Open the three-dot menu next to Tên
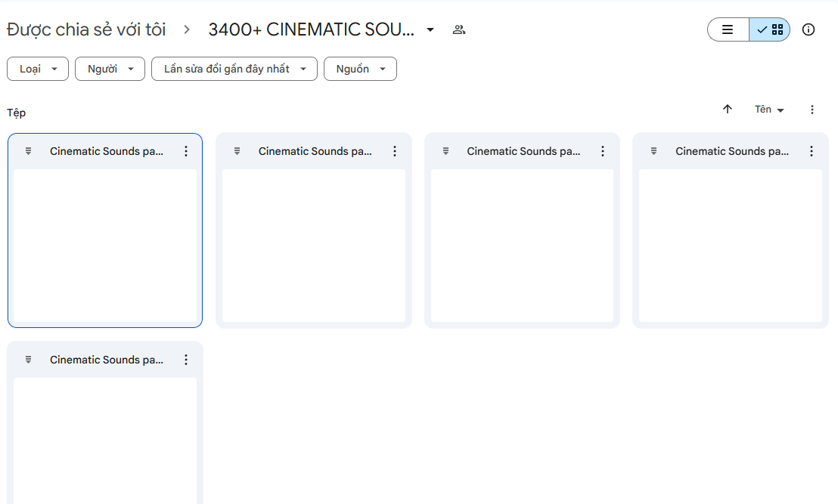The width and height of the screenshot is (838, 504). point(812,110)
